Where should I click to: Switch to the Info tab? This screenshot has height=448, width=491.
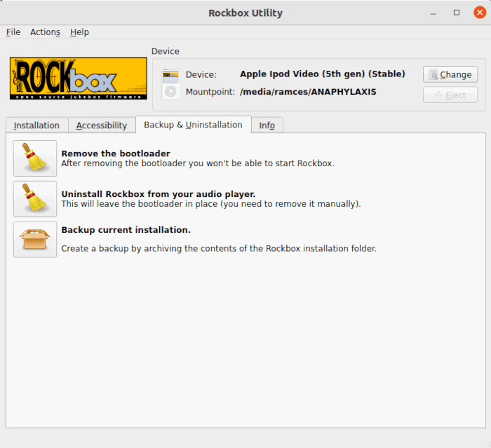(267, 125)
